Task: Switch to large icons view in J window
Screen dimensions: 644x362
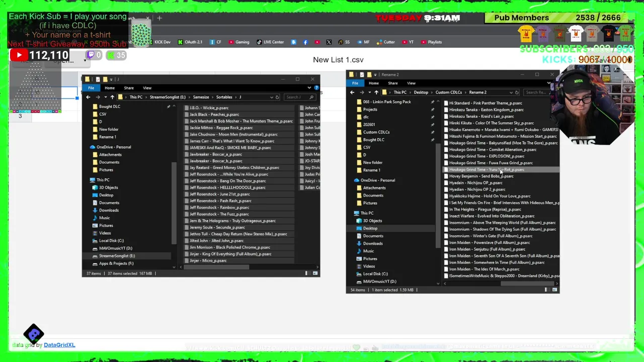Action: click(315, 274)
